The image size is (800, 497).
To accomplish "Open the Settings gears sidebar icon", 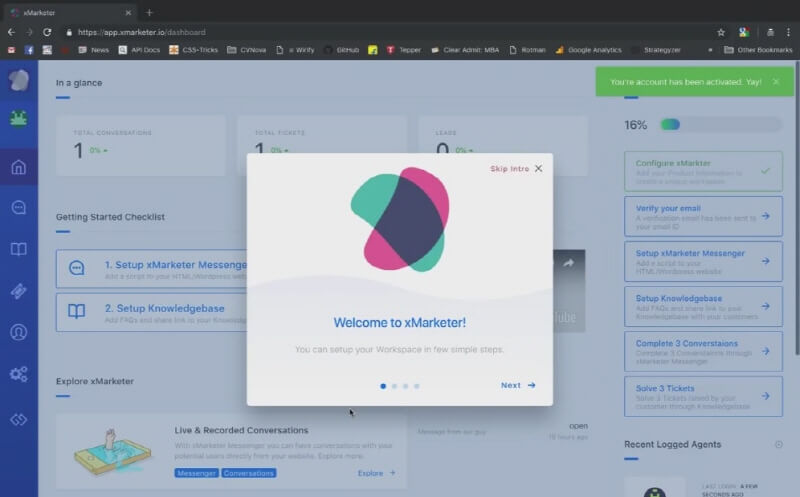I will [19, 374].
